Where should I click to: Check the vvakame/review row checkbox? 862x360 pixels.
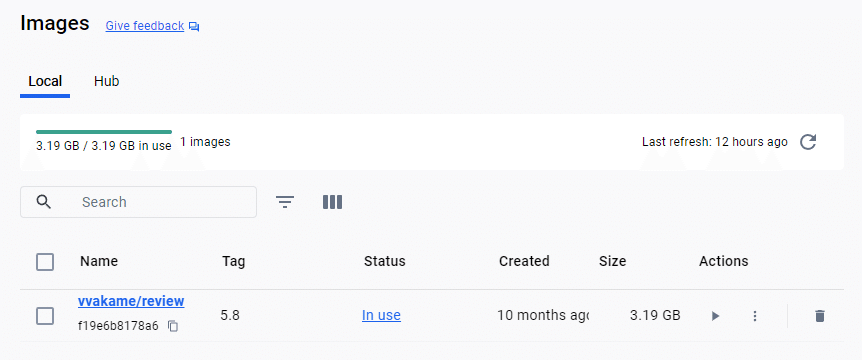(x=45, y=316)
